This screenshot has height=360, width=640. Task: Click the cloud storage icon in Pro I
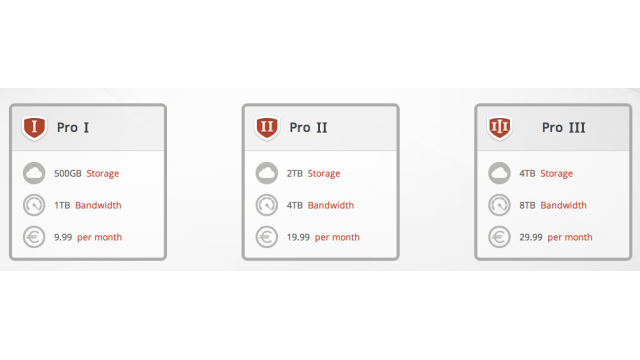tap(34, 173)
